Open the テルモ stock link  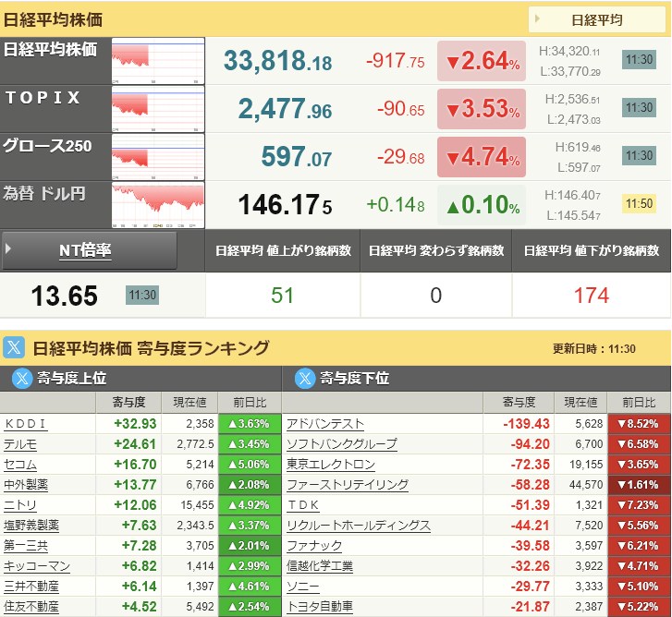click(x=20, y=444)
